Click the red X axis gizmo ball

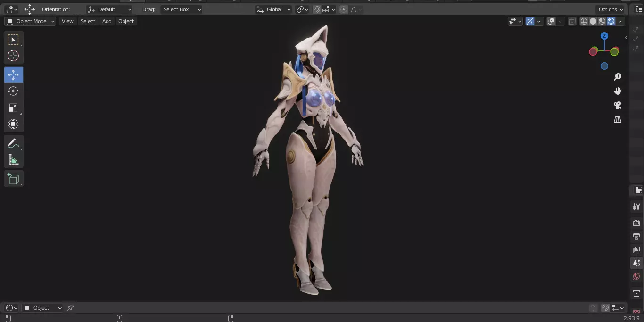point(593,52)
